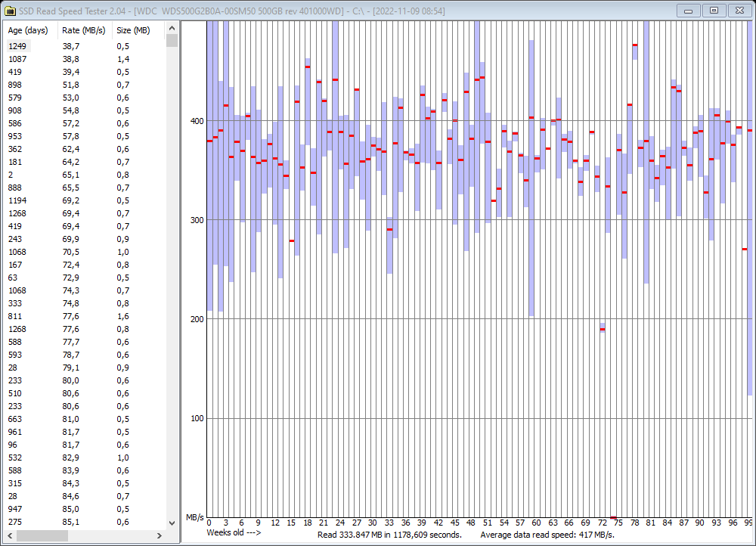Select the row with age 63 days

coord(85,278)
